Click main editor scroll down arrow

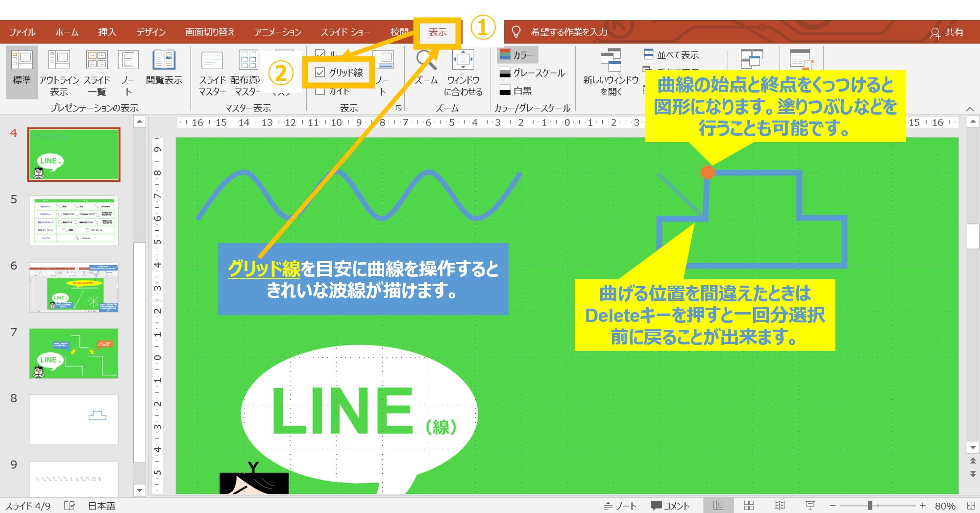click(973, 447)
